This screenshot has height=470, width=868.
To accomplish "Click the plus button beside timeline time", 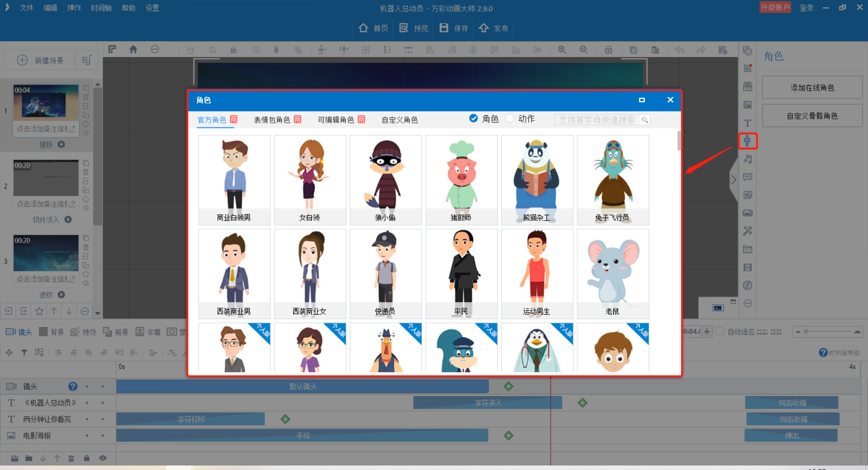I will click(x=707, y=332).
